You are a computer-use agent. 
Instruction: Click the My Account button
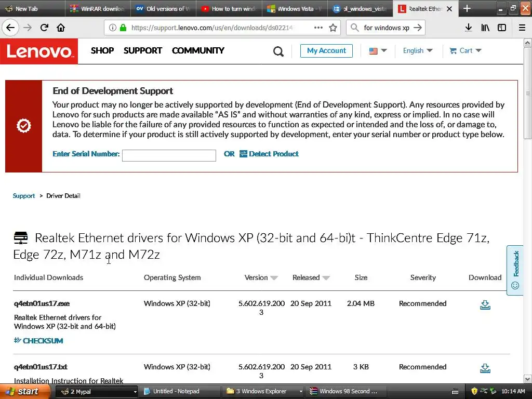pyautogui.click(x=326, y=51)
